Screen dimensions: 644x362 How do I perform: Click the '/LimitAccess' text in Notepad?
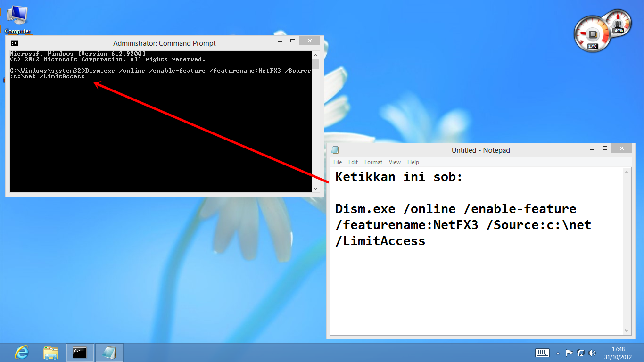[380, 241]
